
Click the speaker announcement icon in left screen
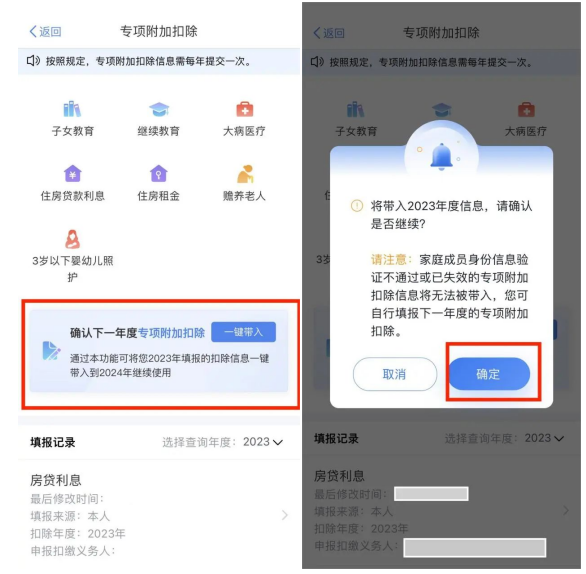(x=33, y=61)
